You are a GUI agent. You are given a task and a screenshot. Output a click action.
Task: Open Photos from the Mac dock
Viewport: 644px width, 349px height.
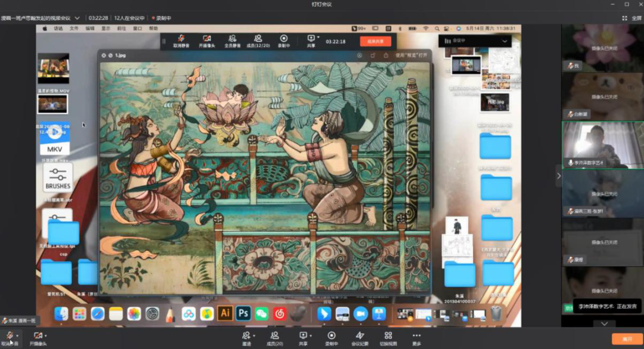pyautogui.click(x=134, y=314)
